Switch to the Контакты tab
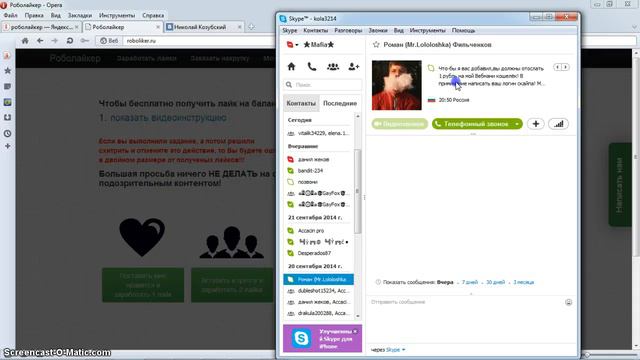 point(301,103)
